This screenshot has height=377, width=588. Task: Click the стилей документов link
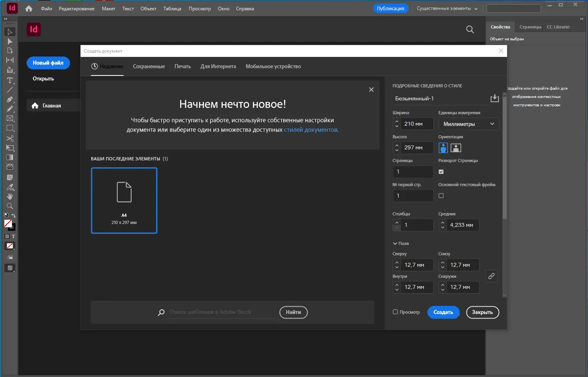310,129
